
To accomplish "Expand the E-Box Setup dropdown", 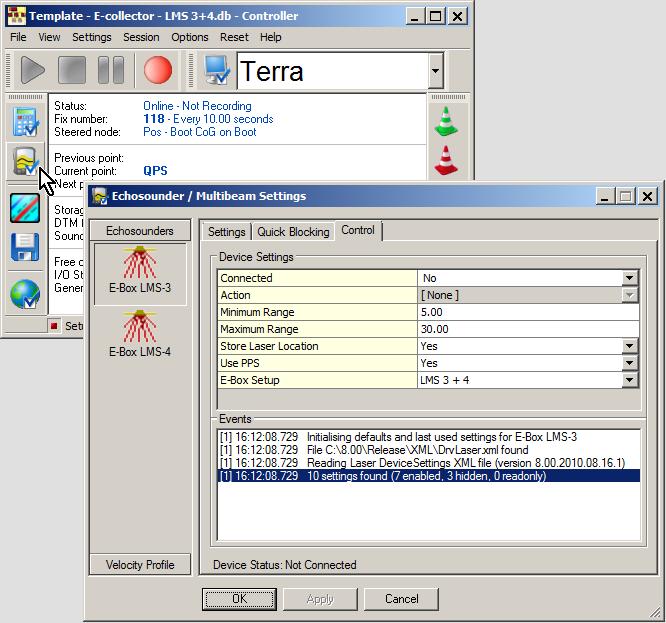I will click(x=629, y=381).
